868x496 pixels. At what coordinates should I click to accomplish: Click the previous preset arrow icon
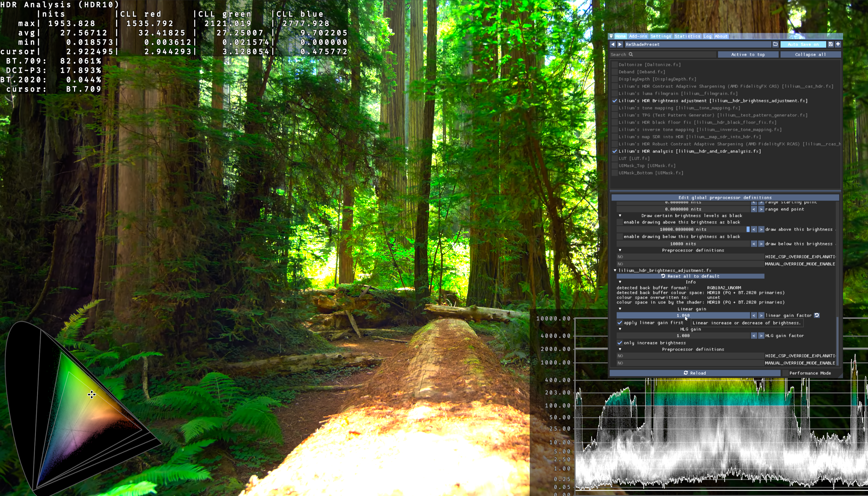point(613,44)
